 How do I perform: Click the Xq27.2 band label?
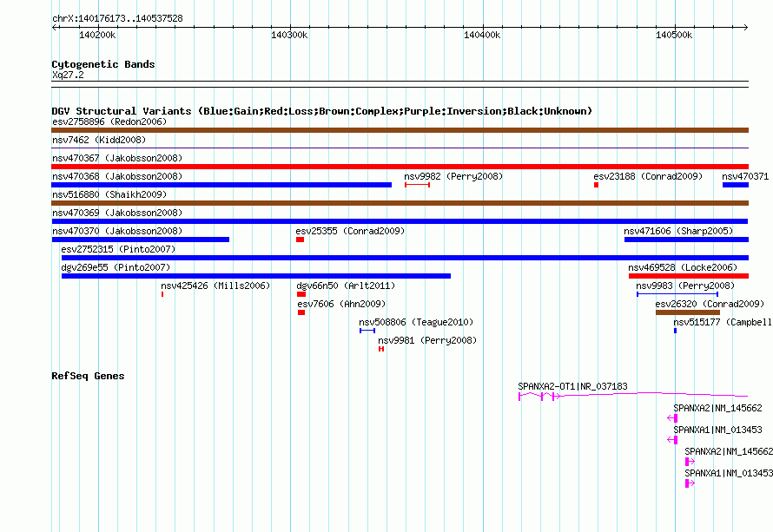tap(68, 75)
